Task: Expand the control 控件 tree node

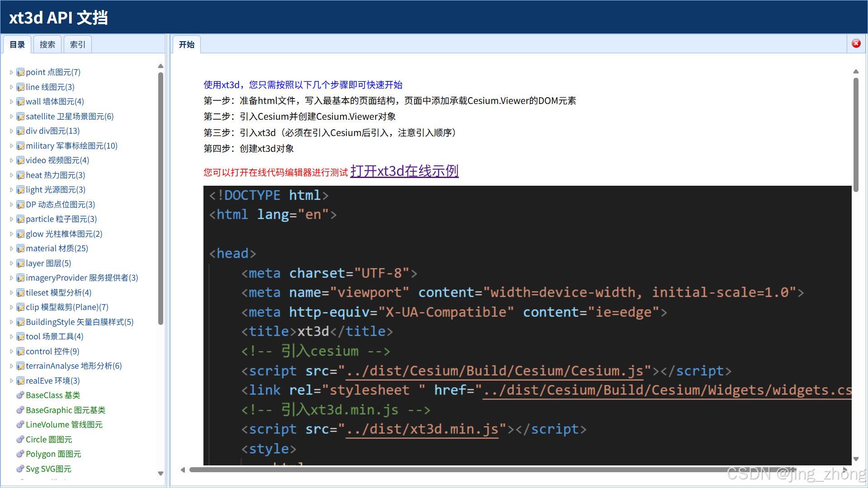Action: point(11,352)
